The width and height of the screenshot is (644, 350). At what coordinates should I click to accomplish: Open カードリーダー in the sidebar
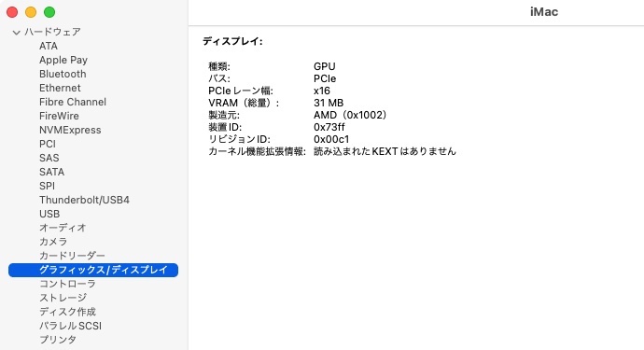tap(72, 256)
